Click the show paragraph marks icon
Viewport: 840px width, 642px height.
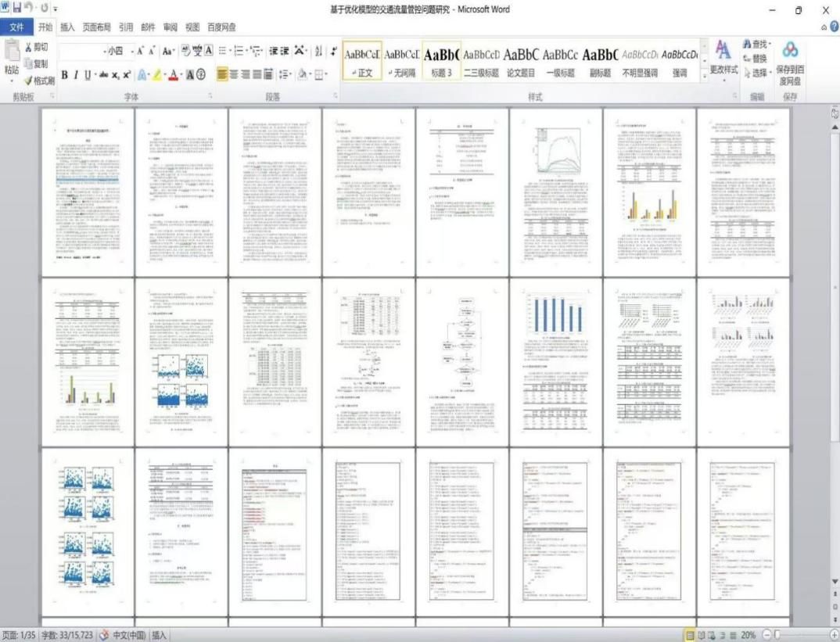coord(333,51)
